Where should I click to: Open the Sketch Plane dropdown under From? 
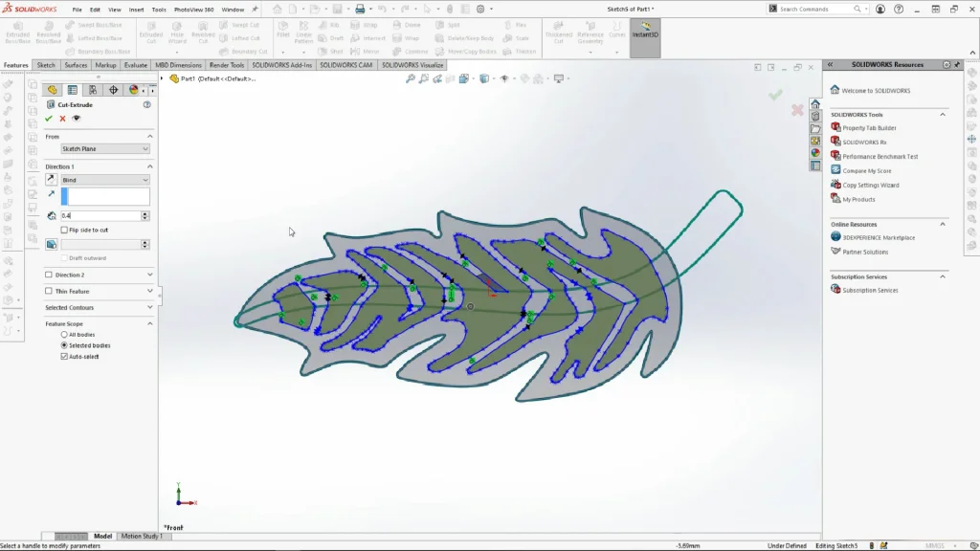[104, 149]
